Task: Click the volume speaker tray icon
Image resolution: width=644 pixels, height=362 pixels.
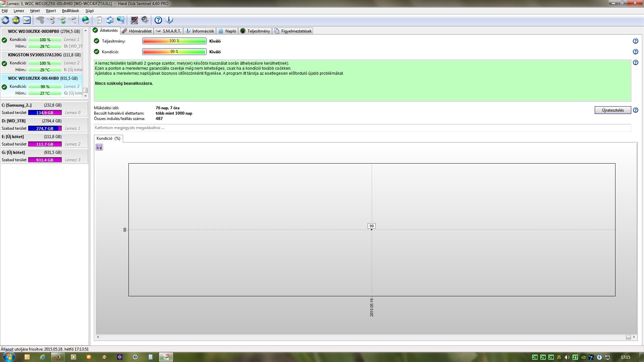Action: (567, 357)
